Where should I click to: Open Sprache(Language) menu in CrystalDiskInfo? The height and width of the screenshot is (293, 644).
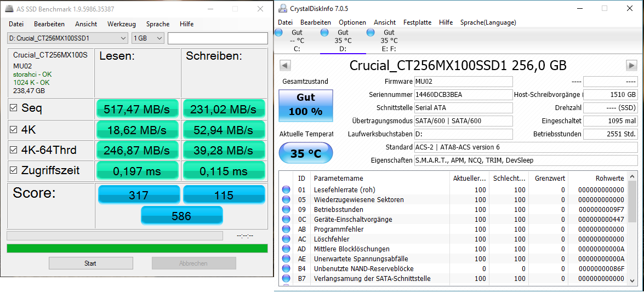[488, 22]
